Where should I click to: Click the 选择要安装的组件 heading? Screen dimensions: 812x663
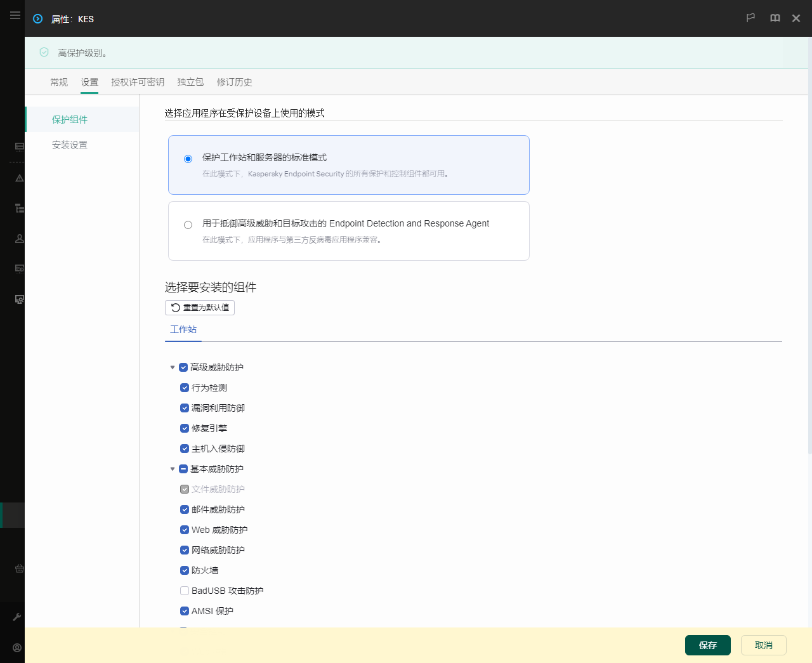(x=211, y=287)
